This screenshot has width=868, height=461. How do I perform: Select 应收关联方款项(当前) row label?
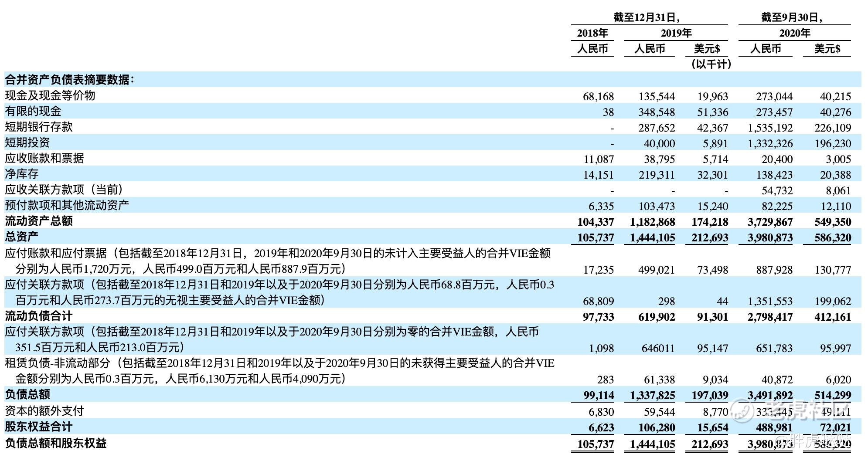pos(64,190)
